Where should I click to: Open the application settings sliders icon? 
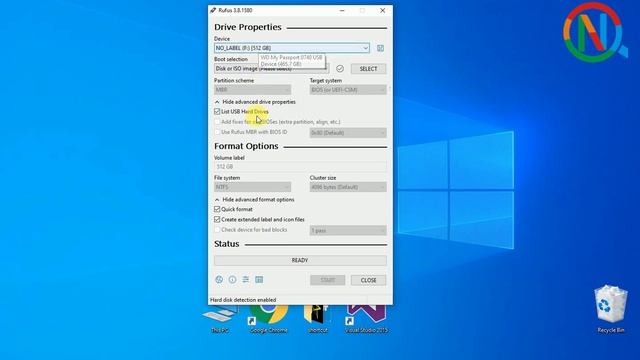(246, 280)
